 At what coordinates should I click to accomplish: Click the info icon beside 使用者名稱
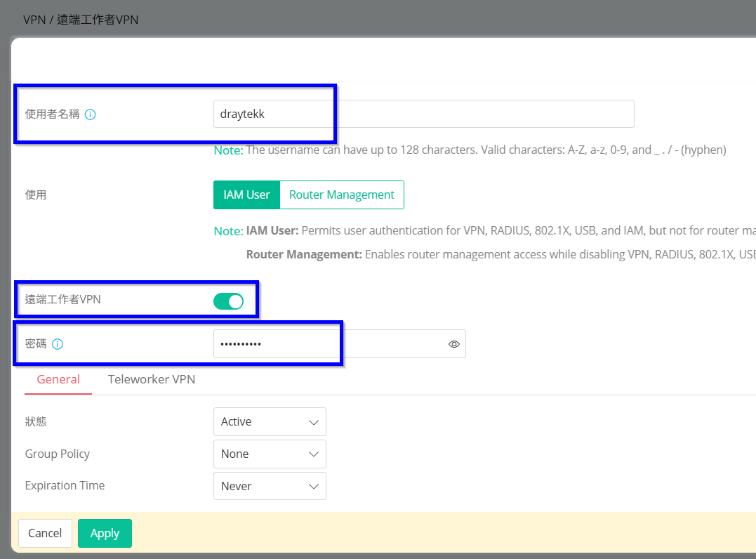(x=90, y=114)
